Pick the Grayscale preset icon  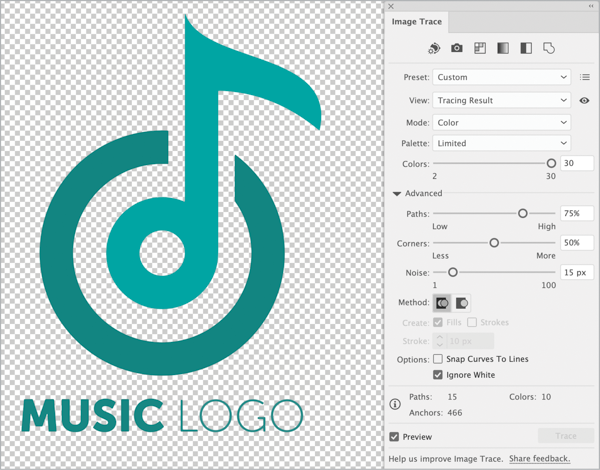503,48
